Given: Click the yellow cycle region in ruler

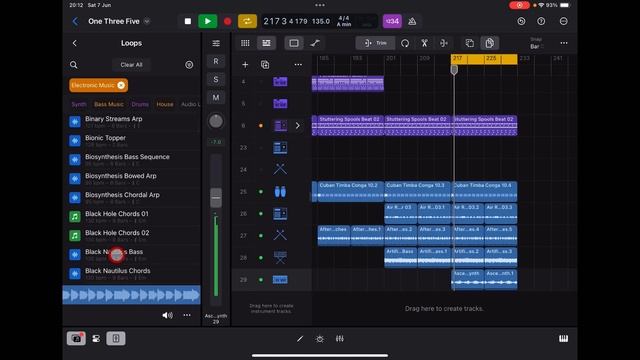Looking at the screenshot, I should (484, 59).
